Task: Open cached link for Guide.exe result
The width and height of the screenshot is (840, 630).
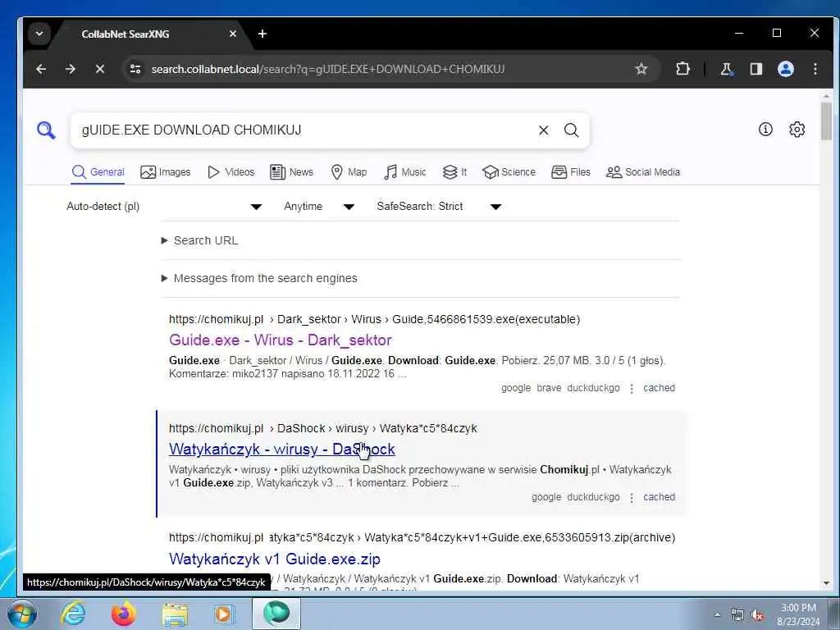Action: [x=659, y=388]
